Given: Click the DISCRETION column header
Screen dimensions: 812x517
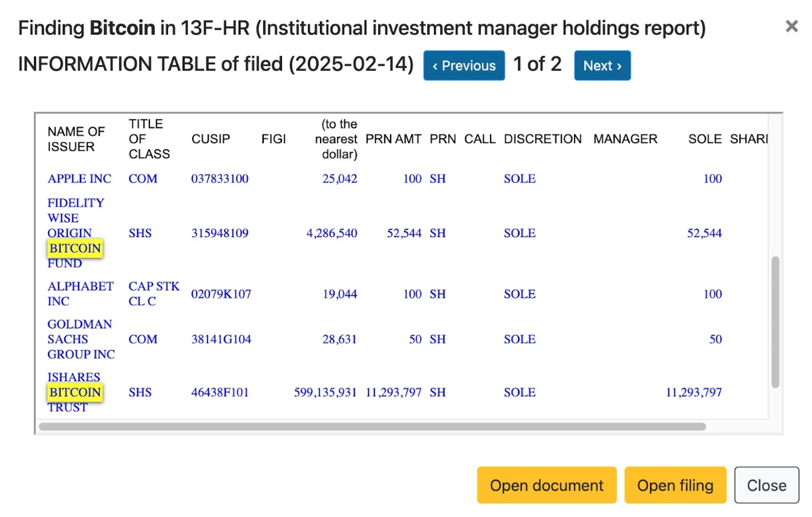Looking at the screenshot, I should point(543,139).
